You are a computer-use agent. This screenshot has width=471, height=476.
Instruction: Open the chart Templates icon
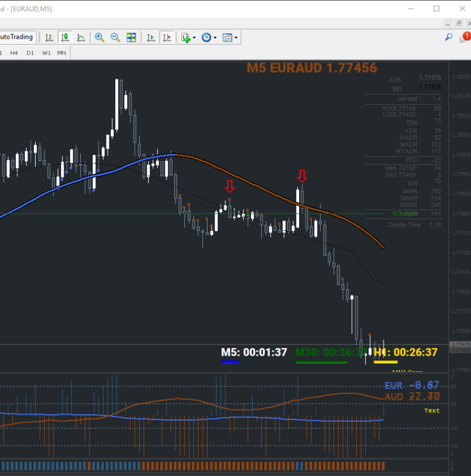[x=227, y=37]
